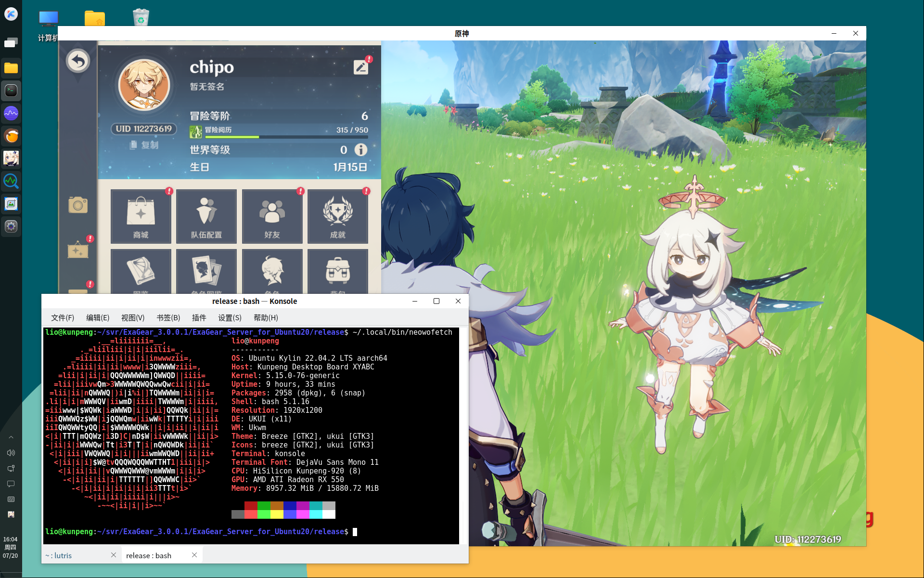Click the player avatar portrait
Viewport: 924px width, 578px height.
click(144, 85)
